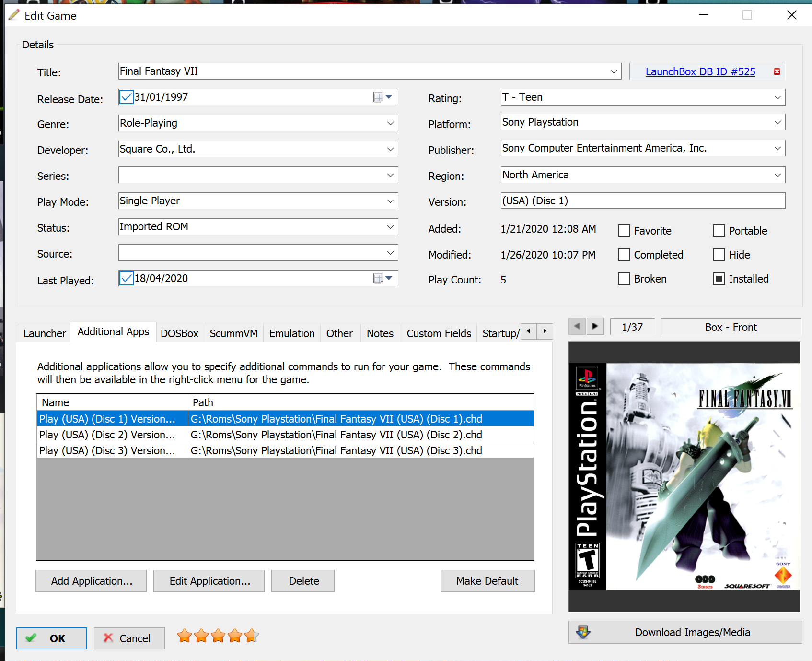Open the DOSBox tab
Image resolution: width=812 pixels, height=661 pixels.
[x=179, y=333]
